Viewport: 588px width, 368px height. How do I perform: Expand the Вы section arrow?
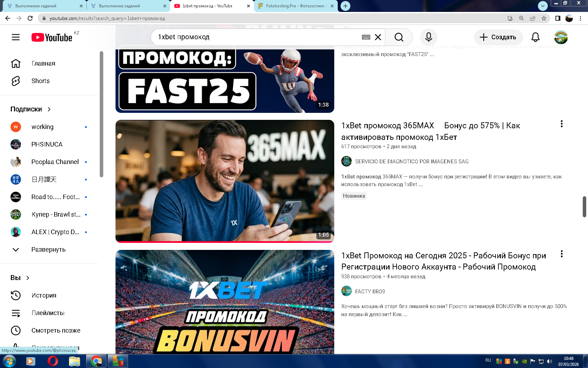(28, 278)
